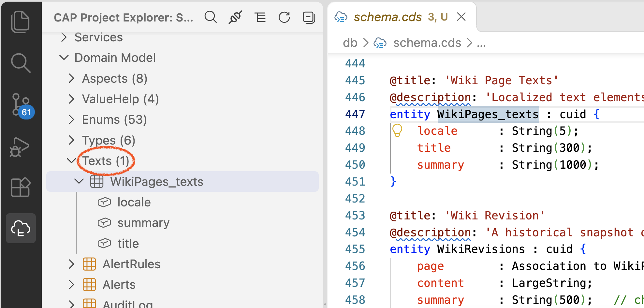The height and width of the screenshot is (308, 644).
Task: Expand the Alerts entity chevron
Action: click(x=71, y=285)
